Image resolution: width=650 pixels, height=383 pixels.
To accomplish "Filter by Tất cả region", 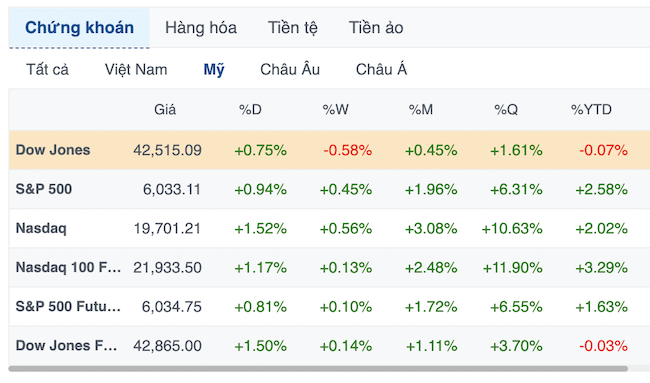I will pos(47,69).
